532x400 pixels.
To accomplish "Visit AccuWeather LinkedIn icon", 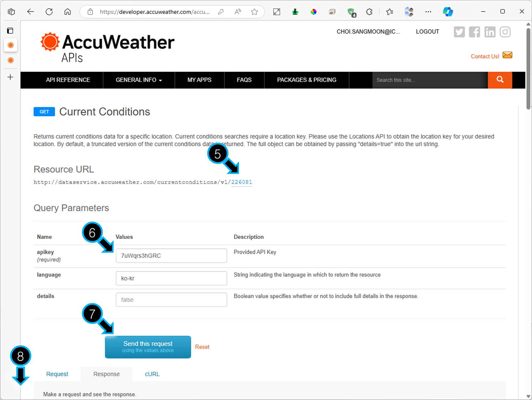I will 490,32.
